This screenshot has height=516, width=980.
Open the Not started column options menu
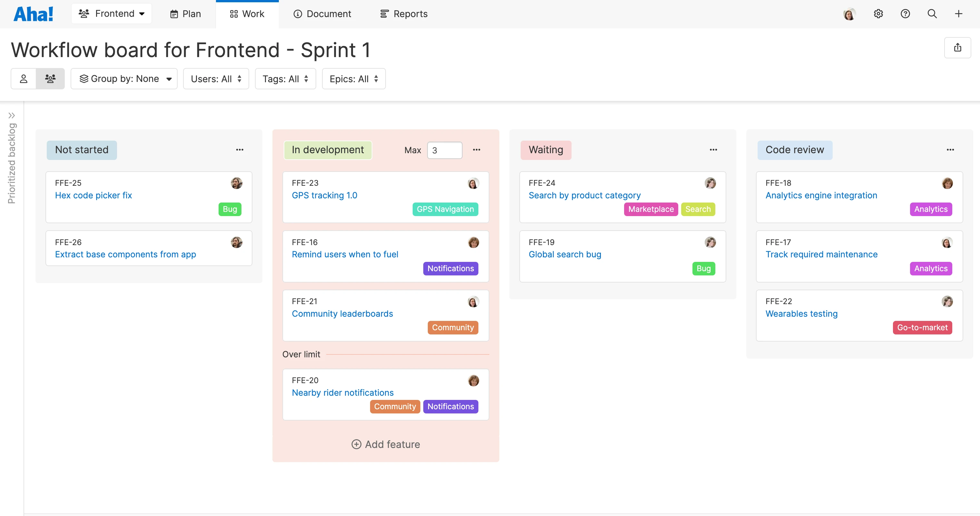pyautogui.click(x=240, y=150)
